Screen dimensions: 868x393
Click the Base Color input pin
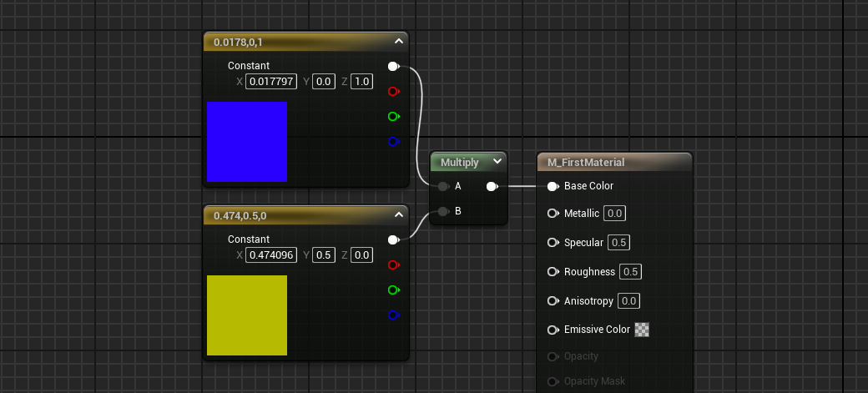click(553, 187)
